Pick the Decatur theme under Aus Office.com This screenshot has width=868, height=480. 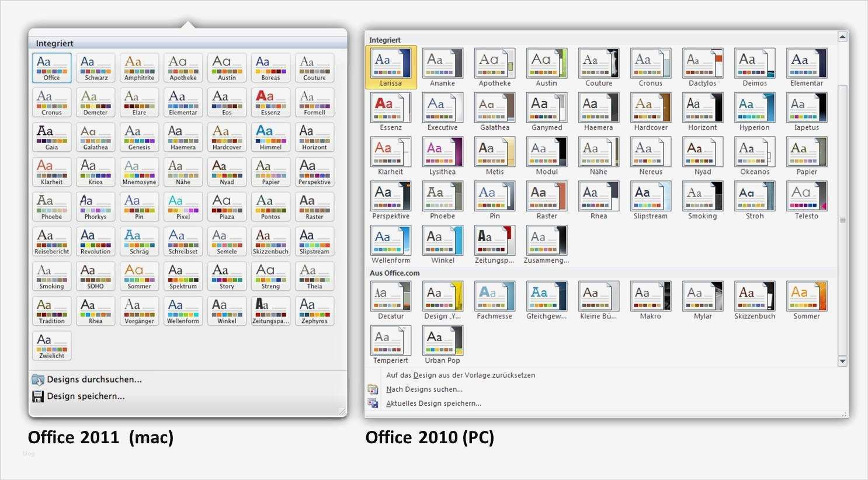pos(391,300)
